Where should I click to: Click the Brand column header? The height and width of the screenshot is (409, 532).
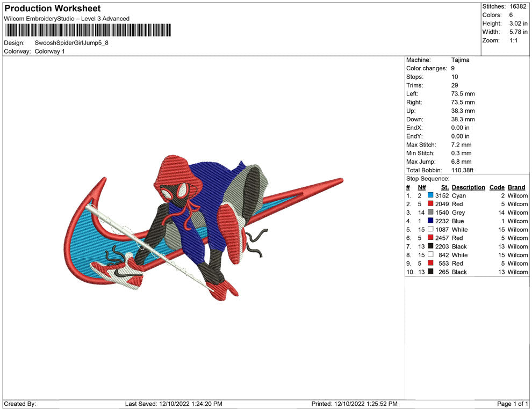click(x=516, y=187)
